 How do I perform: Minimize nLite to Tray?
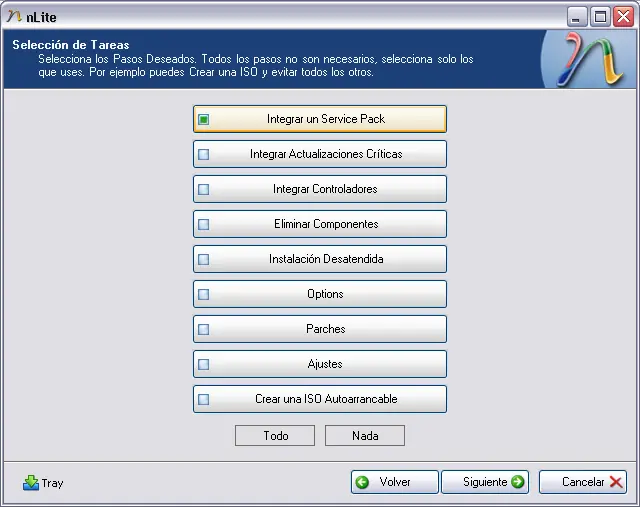coord(43,483)
